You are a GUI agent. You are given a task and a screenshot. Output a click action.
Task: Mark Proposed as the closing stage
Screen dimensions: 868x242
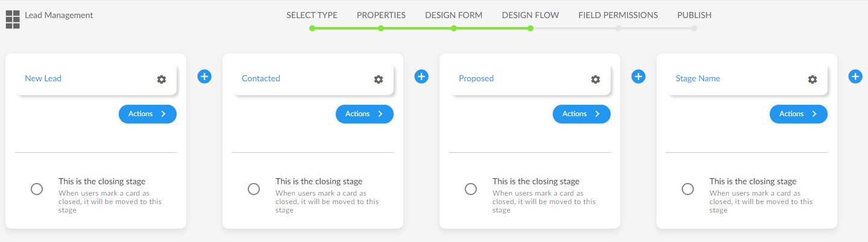click(x=471, y=189)
